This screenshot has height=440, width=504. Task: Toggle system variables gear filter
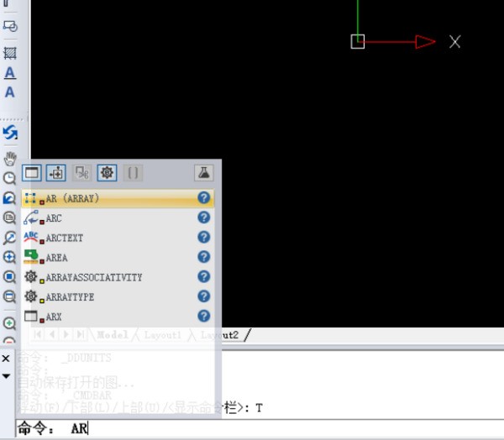point(107,173)
